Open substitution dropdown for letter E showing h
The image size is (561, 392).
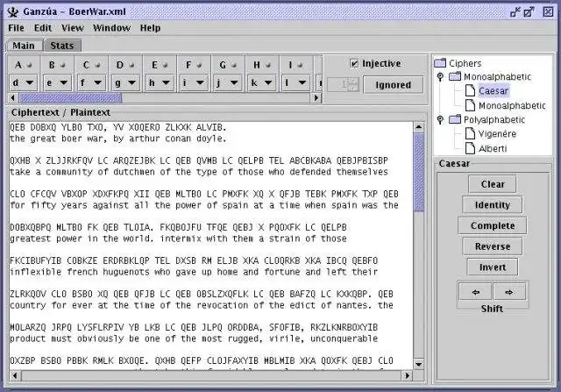coord(160,82)
